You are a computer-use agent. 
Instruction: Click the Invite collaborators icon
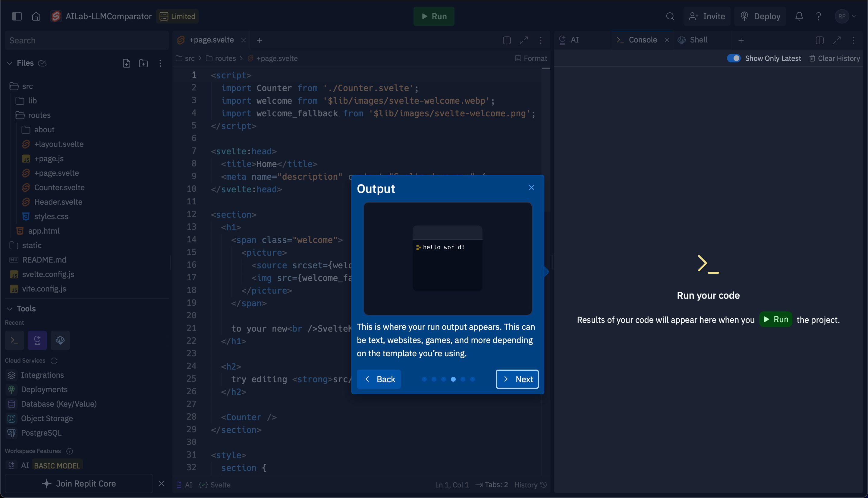706,16
